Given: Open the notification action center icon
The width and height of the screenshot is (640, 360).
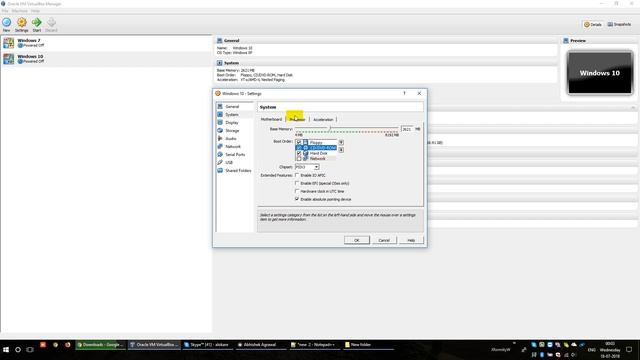Looking at the screenshot, I should point(629,349).
